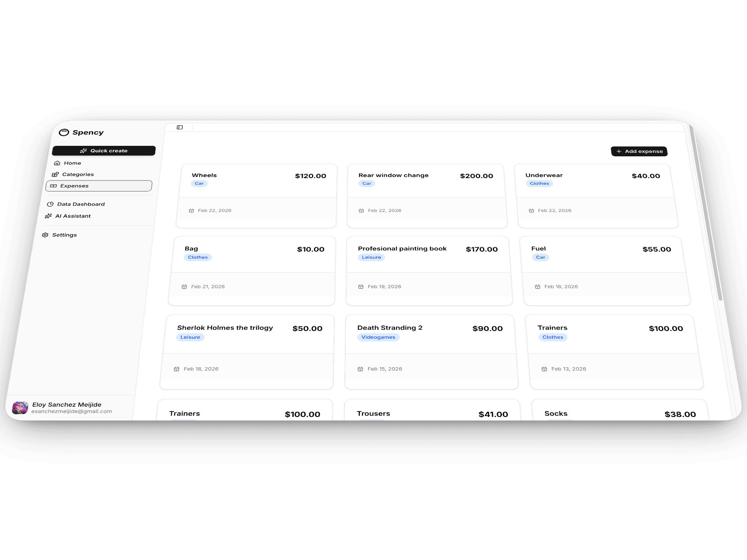Toggle the Clothes tag on Underwear expense
747x560 pixels.
539,183
